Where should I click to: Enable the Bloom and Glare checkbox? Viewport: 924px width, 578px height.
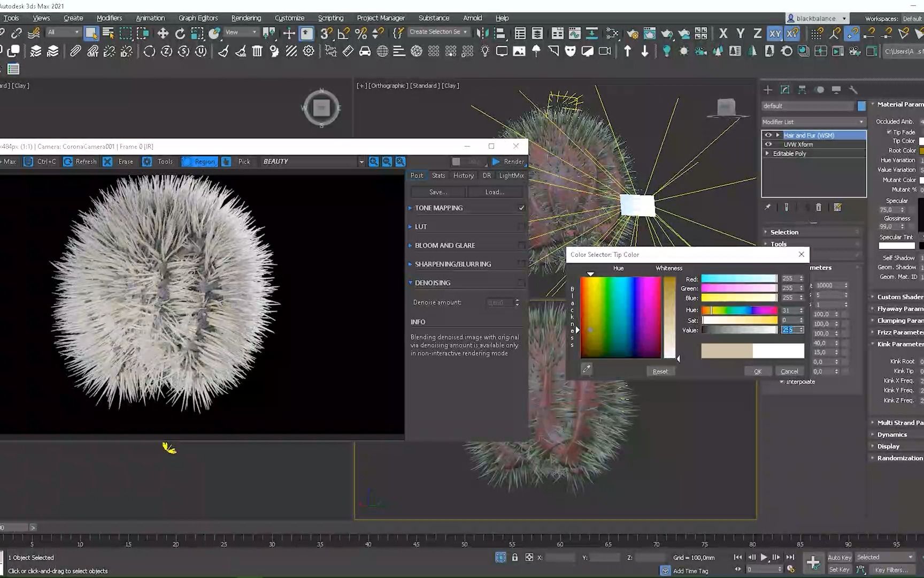tap(521, 245)
